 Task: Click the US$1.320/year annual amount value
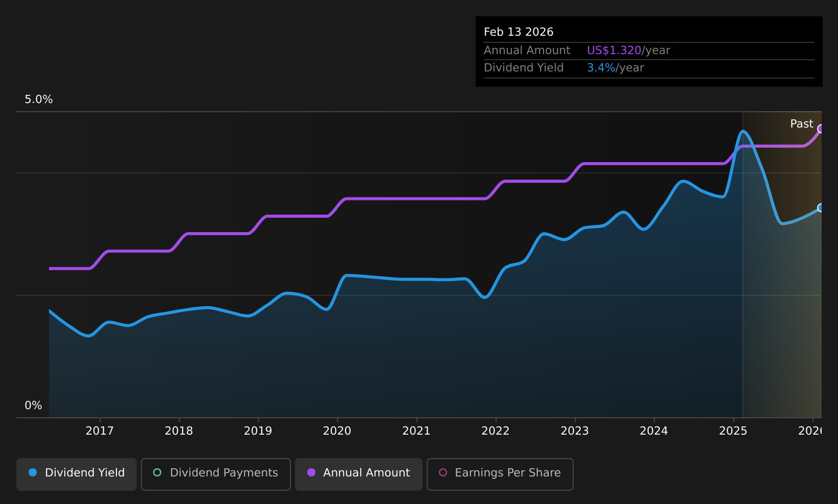point(628,51)
